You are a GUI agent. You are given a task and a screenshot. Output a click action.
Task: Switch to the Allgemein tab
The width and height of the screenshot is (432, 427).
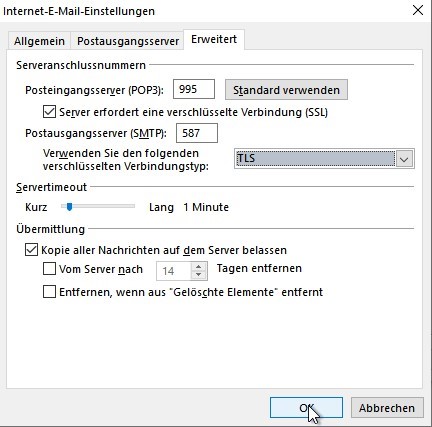click(39, 41)
